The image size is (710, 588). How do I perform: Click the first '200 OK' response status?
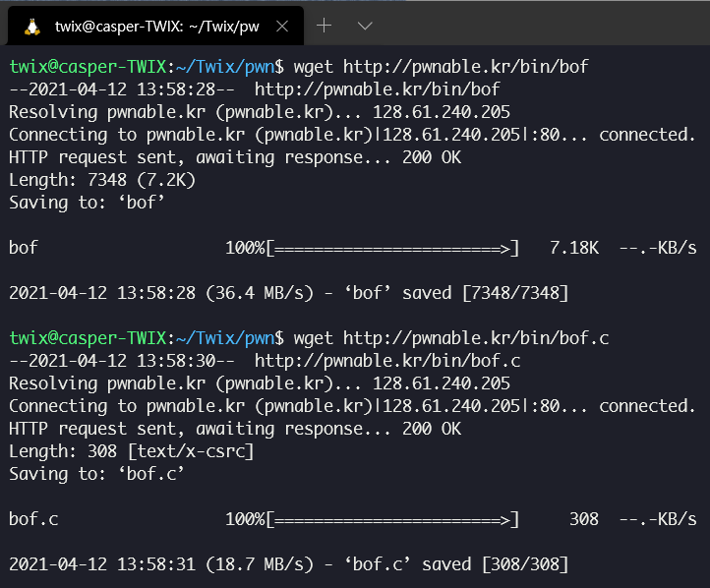pyautogui.click(x=432, y=157)
